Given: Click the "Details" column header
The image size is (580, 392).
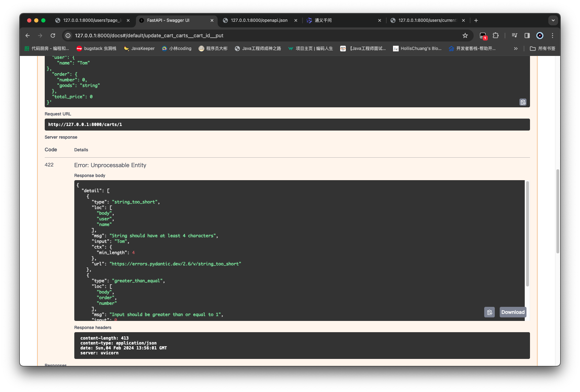Looking at the screenshot, I should click(81, 150).
